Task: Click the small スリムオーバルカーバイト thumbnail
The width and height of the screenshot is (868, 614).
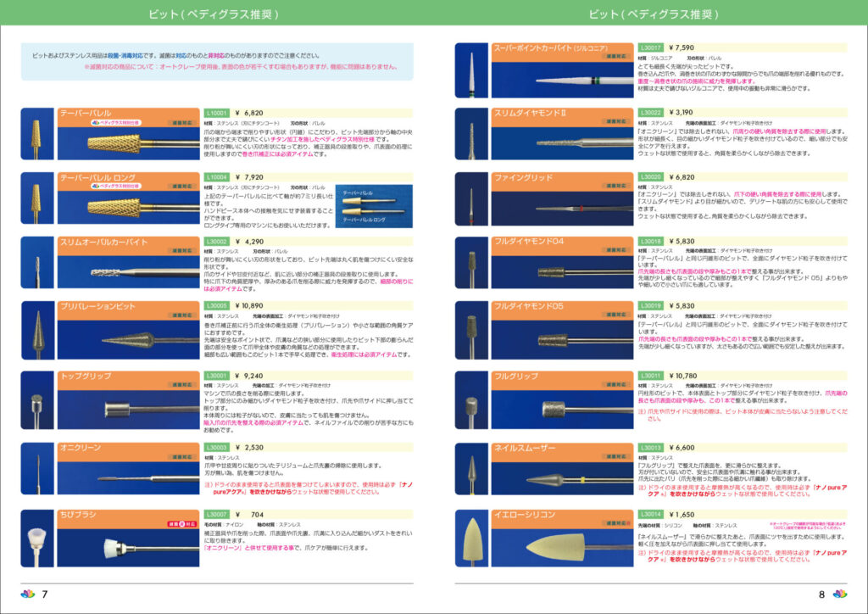Action: [37, 262]
